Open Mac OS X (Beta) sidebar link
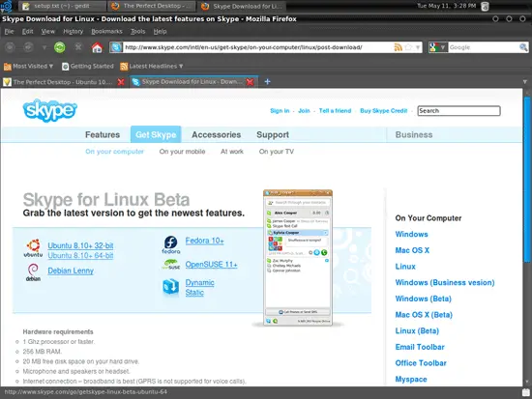 point(424,315)
